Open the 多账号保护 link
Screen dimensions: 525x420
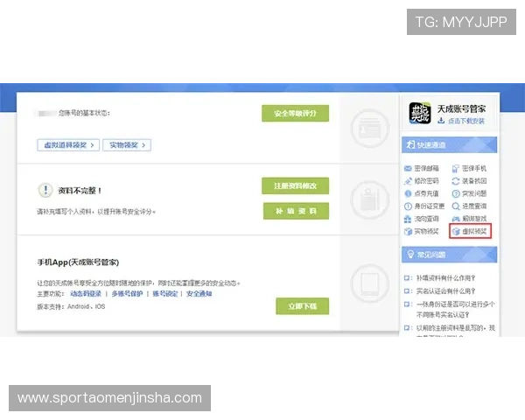pos(127,294)
